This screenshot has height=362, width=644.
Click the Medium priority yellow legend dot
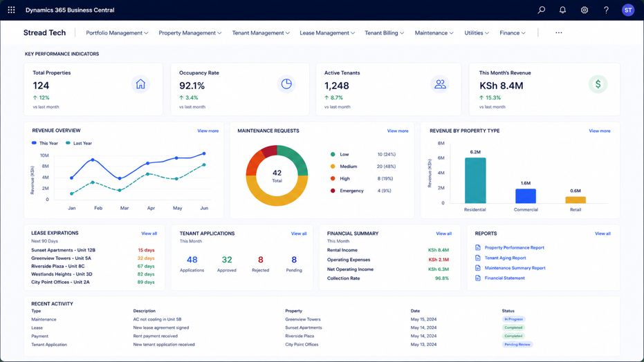pyautogui.click(x=333, y=166)
